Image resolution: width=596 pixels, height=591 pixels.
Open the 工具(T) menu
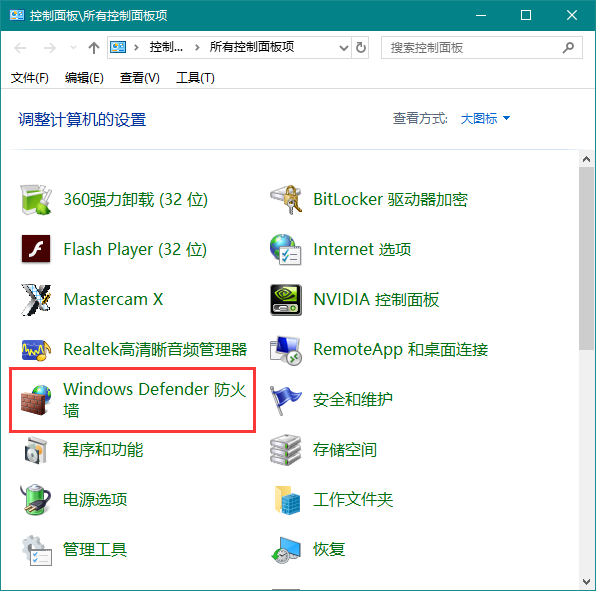pos(195,78)
